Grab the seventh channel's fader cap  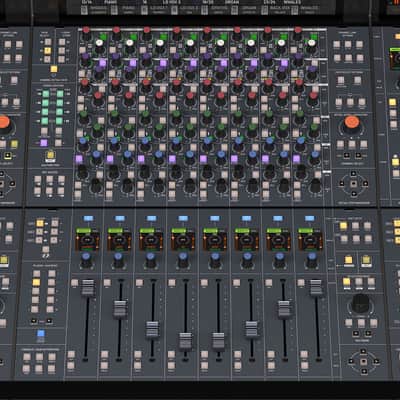(x=284, y=308)
